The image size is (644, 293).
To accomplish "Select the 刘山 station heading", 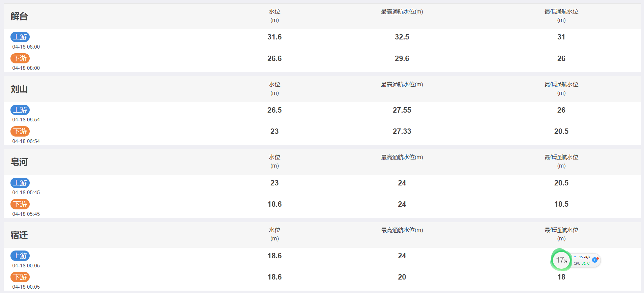I will 19,89.
